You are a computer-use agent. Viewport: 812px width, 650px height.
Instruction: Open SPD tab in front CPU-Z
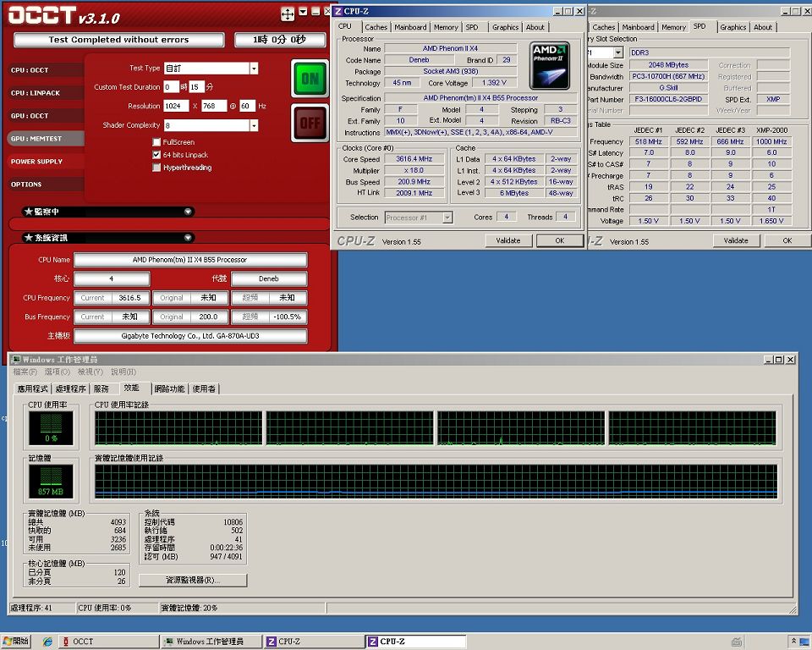[x=472, y=27]
